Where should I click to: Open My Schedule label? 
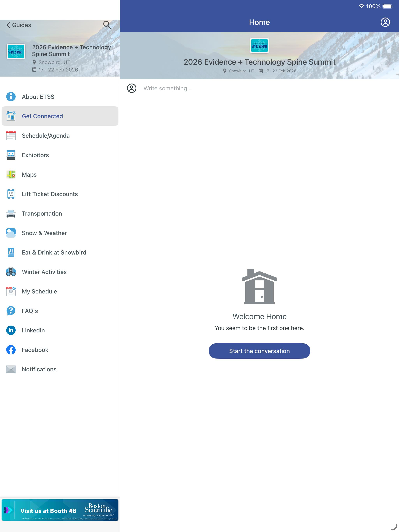click(x=40, y=292)
